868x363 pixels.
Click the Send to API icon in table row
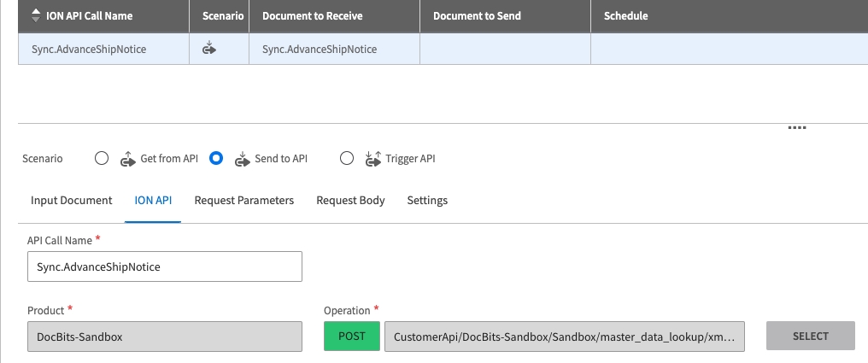[208, 49]
